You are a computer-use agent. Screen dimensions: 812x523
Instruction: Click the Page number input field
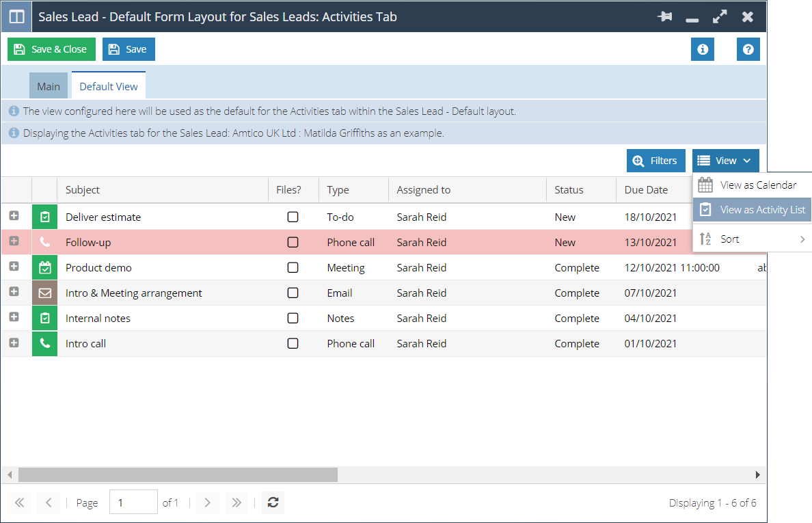click(133, 502)
